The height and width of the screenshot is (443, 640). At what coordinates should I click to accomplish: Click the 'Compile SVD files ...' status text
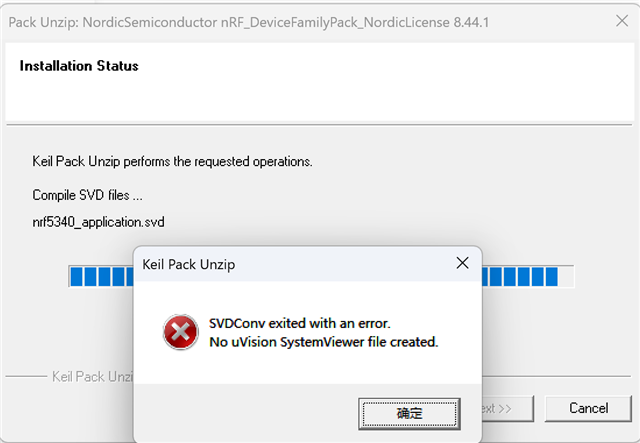(87, 195)
